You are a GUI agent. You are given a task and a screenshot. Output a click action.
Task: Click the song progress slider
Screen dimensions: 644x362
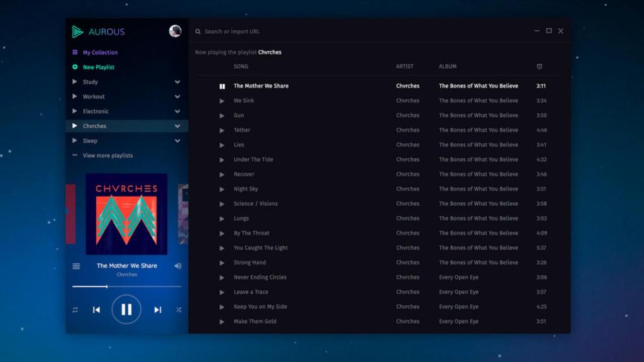pos(126,287)
